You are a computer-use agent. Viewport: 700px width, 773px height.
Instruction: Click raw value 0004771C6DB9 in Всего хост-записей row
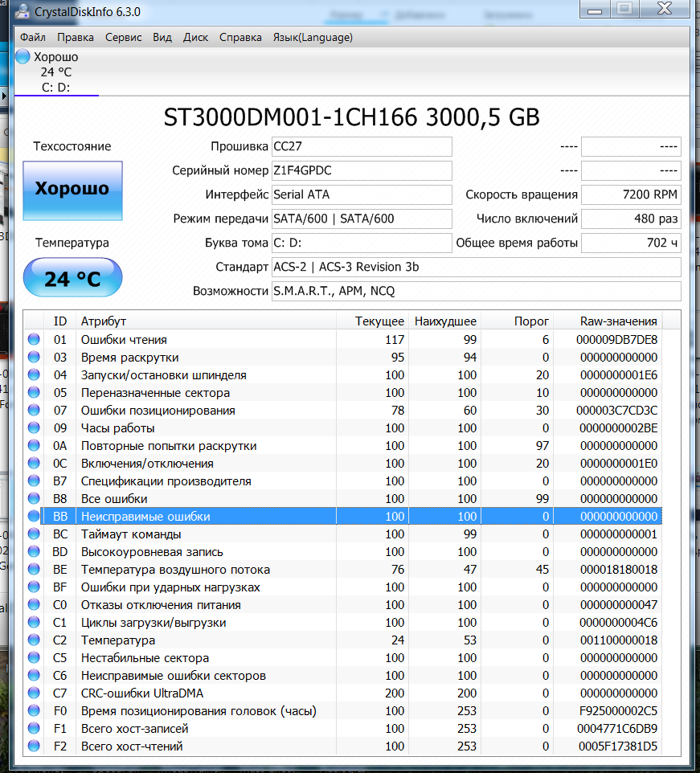pos(618,729)
